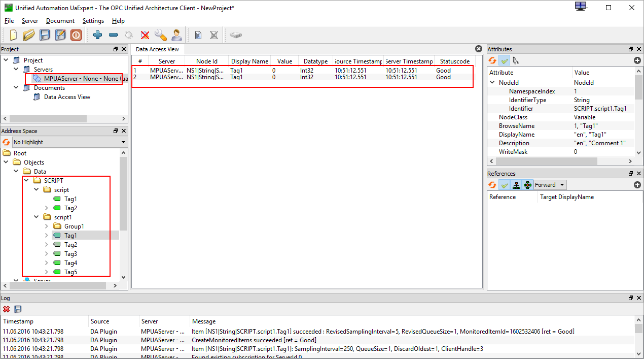This screenshot has height=359, width=644.
Task: Click the plus circle in Attributes panel
Action: [x=637, y=60]
